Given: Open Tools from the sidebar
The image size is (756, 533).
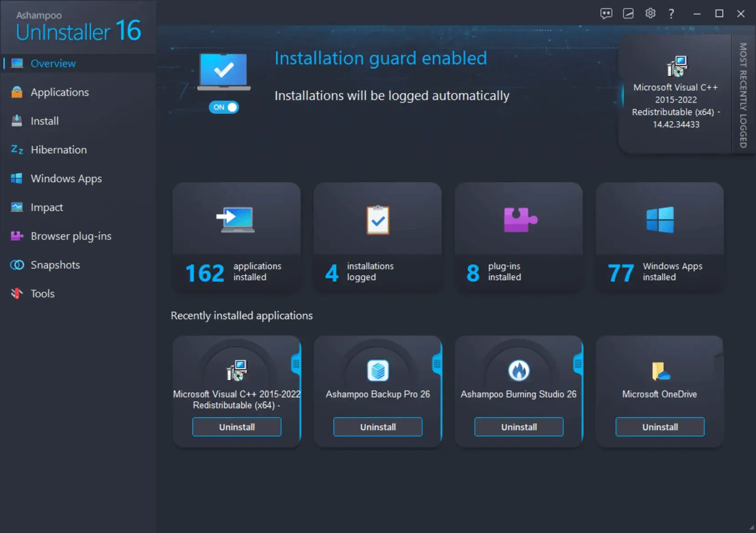Looking at the screenshot, I should tap(42, 294).
